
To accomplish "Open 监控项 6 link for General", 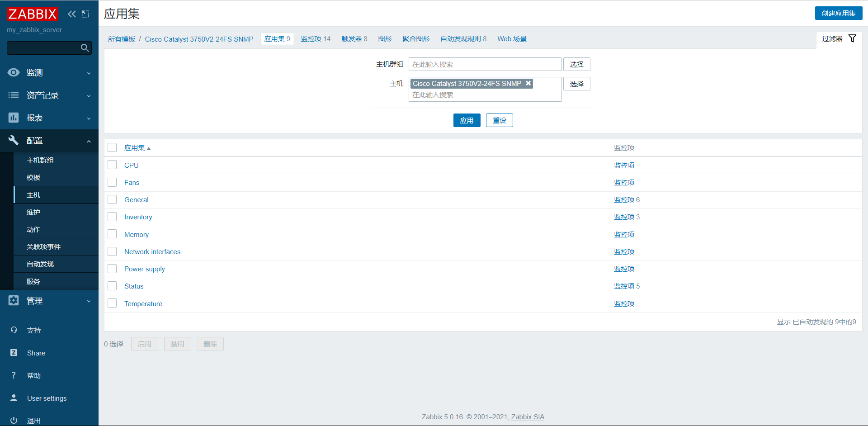I will point(627,200).
